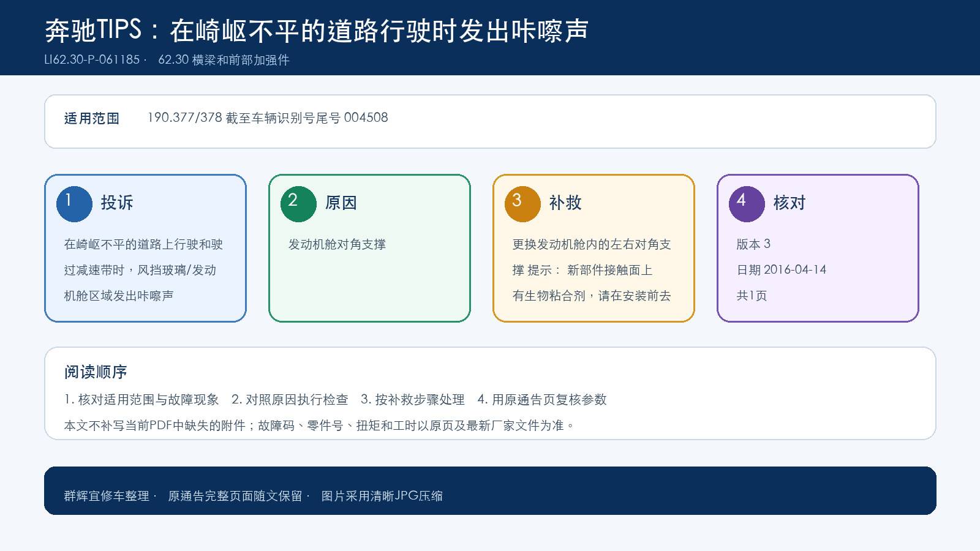Image resolution: width=980 pixels, height=551 pixels.
Task: Click line 过减速带时，风挡玻璃/发动
Action: click(140, 270)
